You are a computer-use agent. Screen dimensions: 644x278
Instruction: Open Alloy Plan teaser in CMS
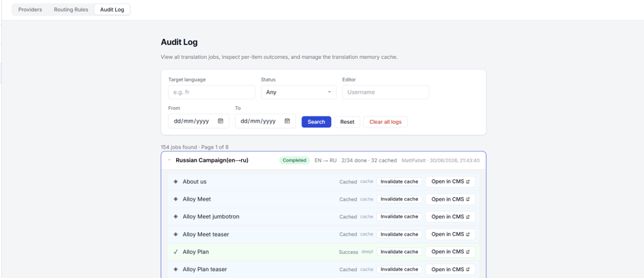[x=450, y=269]
